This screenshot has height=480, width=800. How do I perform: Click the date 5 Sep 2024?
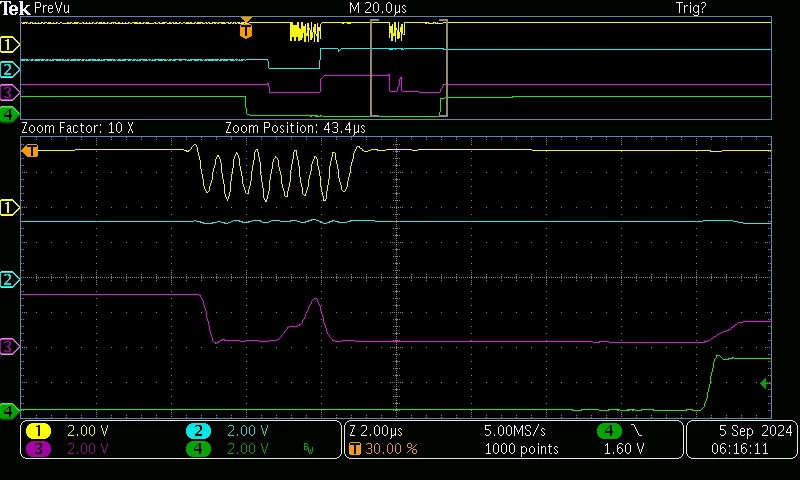(756, 431)
